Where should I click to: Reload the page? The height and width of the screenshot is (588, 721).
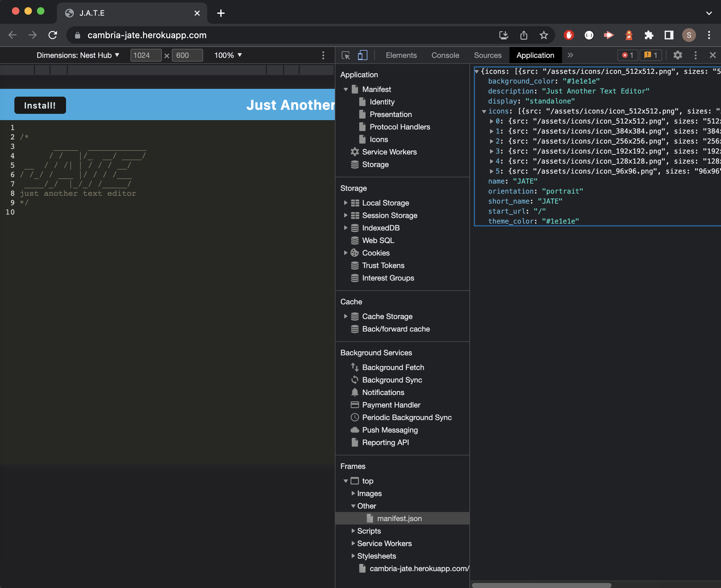tap(53, 35)
